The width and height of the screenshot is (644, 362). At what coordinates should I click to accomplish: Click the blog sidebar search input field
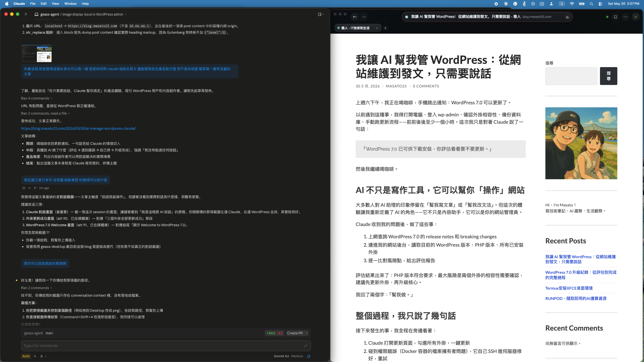pyautogui.click(x=571, y=76)
